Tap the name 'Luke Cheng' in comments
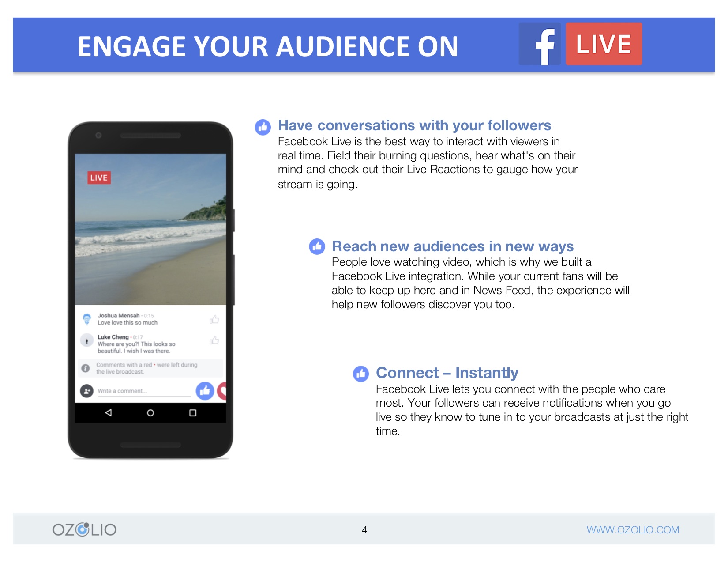The height and width of the screenshot is (563, 728). pyautogui.click(x=113, y=337)
